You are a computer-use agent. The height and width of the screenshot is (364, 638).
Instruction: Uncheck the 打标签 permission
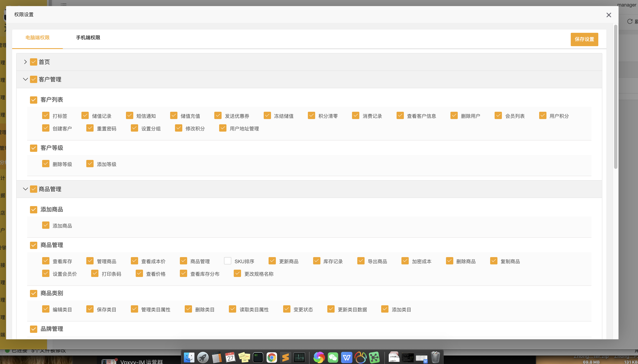point(46,116)
